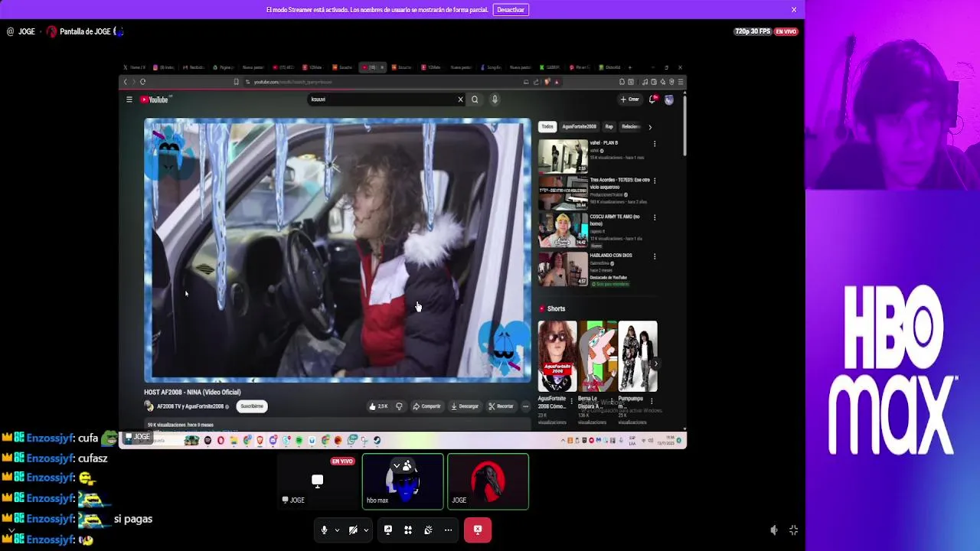This screenshot has width=980, height=551.
Task: Open more video actions ellipsis
Action: 525,406
